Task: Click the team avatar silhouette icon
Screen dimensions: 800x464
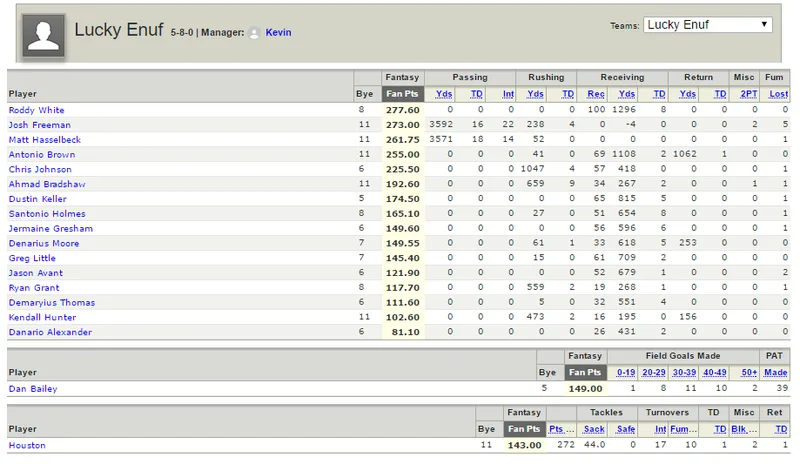Action: click(x=43, y=35)
